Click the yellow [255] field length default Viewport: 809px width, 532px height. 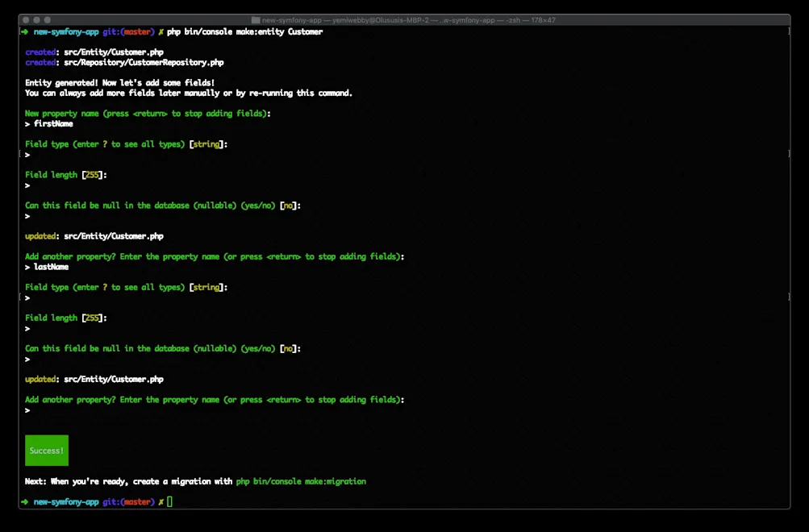coord(94,174)
